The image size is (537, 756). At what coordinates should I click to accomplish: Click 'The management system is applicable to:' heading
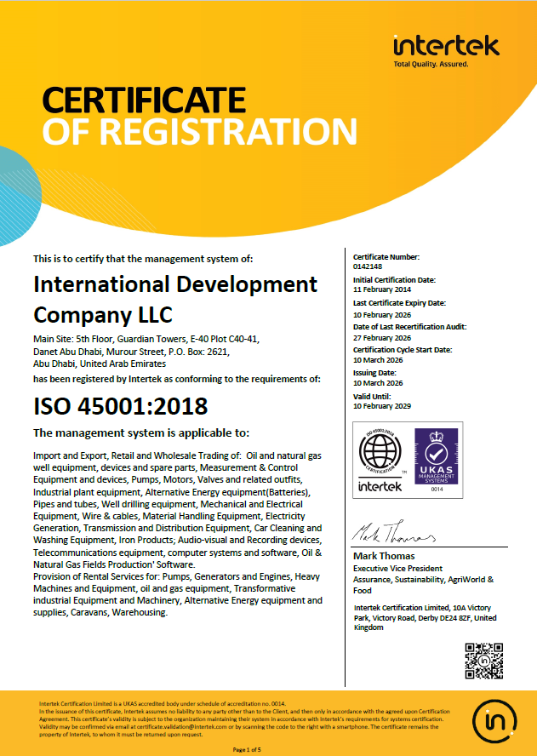pyautogui.click(x=141, y=433)
